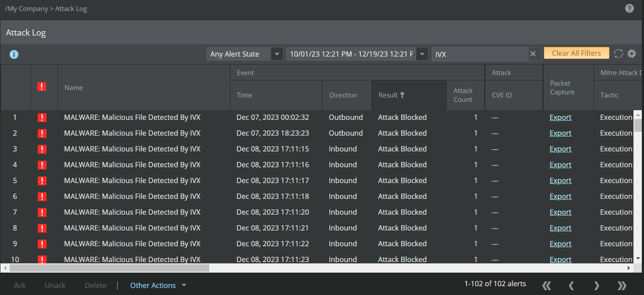Export packet capture for row 9
Image resolution: width=644 pixels, height=295 pixels.
click(x=560, y=244)
